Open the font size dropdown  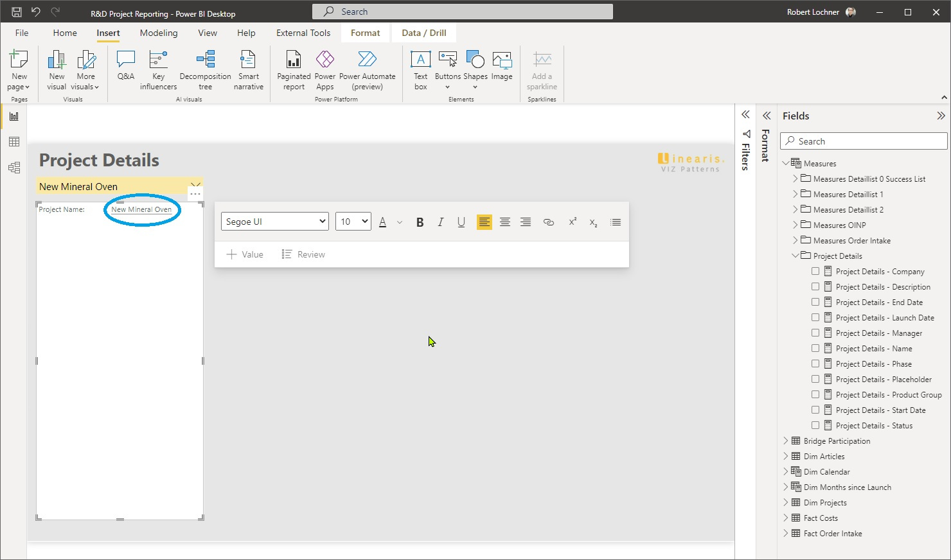[x=353, y=221]
